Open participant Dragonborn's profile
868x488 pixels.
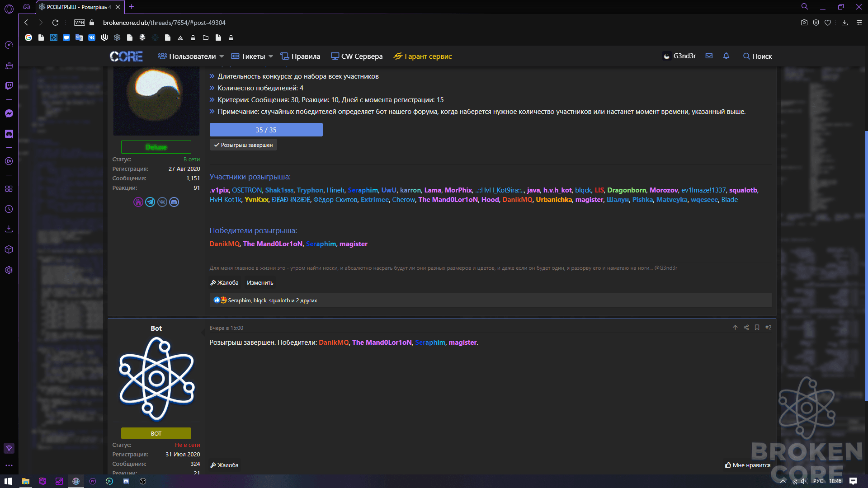[627, 190]
